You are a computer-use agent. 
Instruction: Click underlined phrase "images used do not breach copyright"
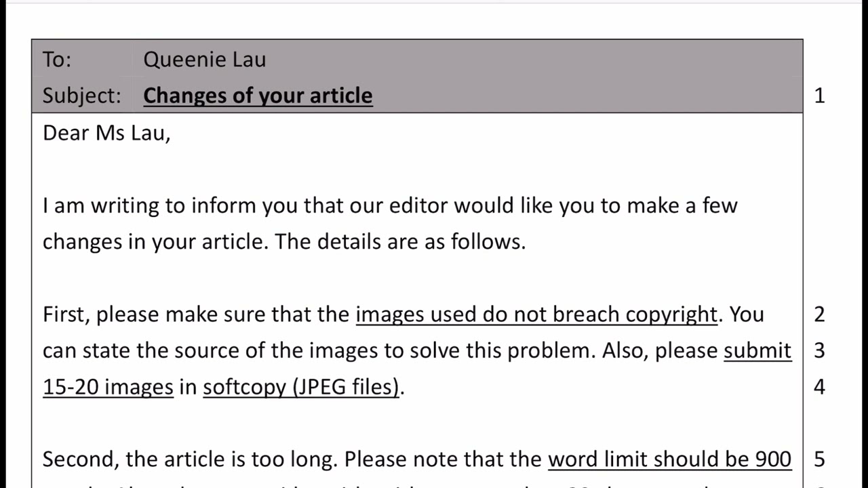[536, 314]
